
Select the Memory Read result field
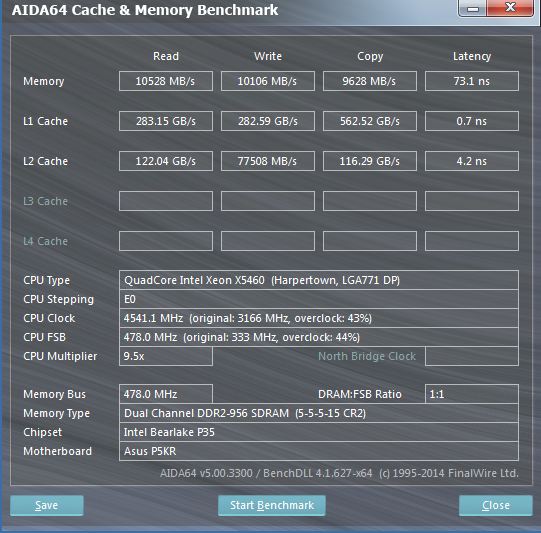point(166,81)
